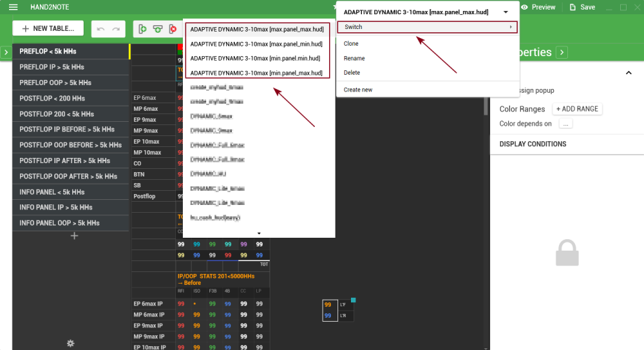This screenshot has width=644, height=350.
Task: Click the delete column icon
Action: click(173, 29)
